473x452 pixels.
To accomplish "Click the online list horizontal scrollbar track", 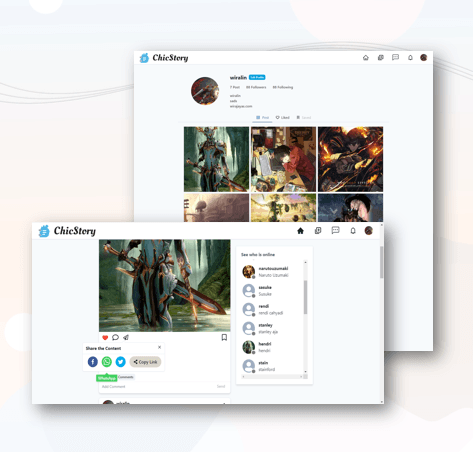I will point(272,376).
